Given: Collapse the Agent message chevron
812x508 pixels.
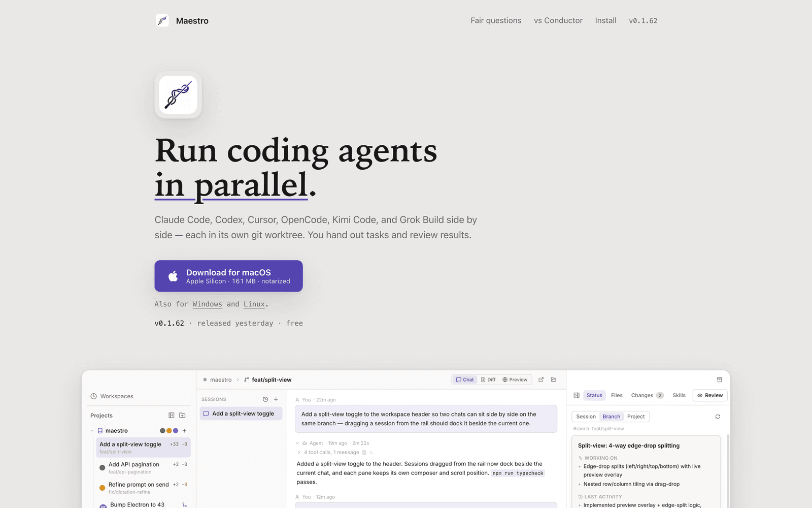Looking at the screenshot, I should coord(297,443).
